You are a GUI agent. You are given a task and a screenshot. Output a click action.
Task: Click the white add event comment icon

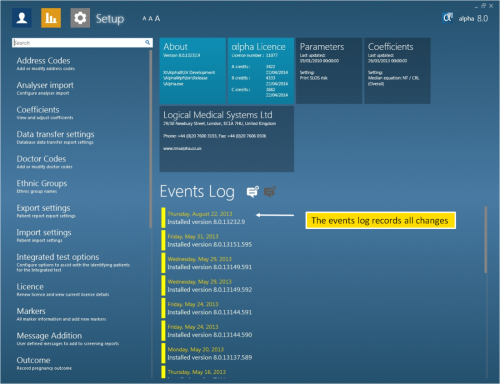point(253,192)
